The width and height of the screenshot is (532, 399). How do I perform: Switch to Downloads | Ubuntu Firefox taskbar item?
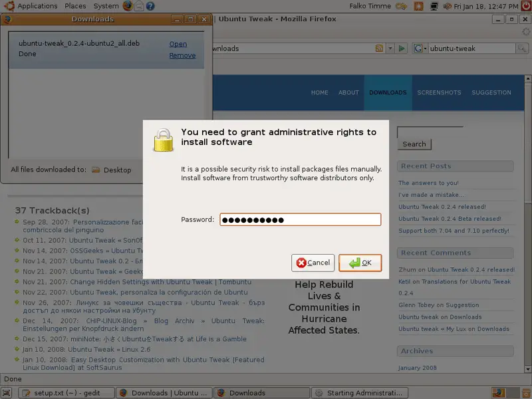click(164, 393)
